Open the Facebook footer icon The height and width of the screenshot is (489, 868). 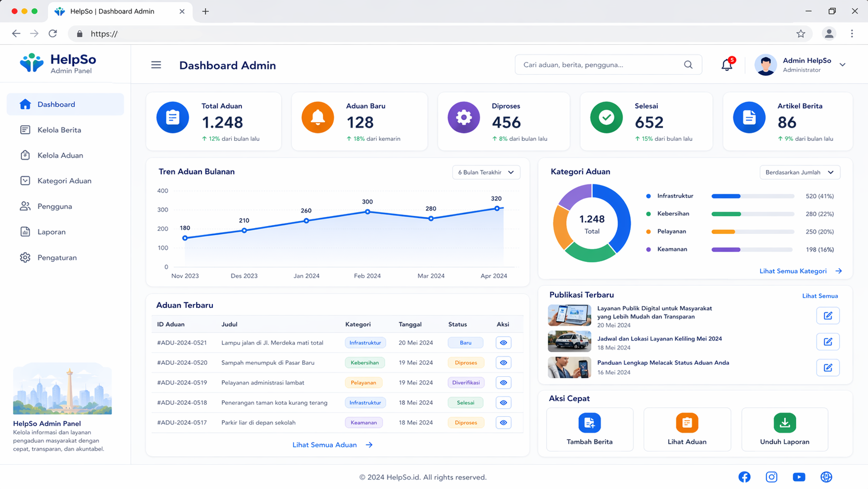click(x=744, y=477)
